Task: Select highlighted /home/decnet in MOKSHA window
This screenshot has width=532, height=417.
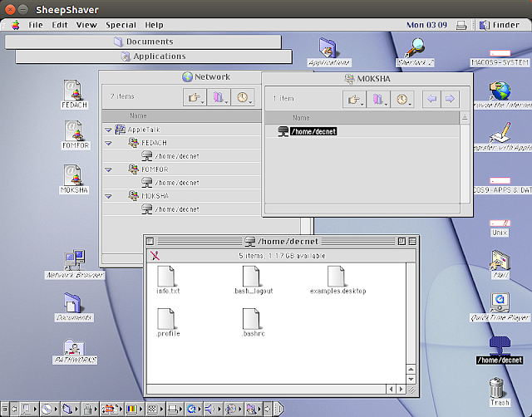Action: [308, 131]
